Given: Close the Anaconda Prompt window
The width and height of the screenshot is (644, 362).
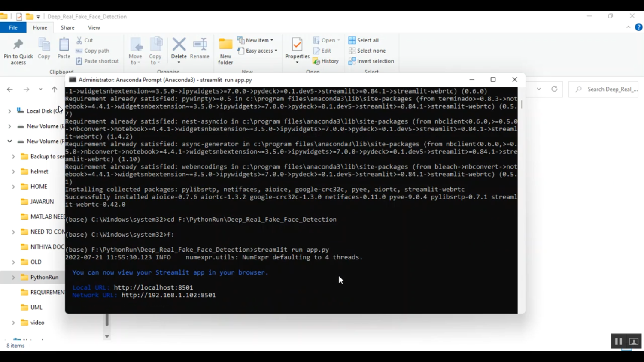Looking at the screenshot, I should [x=515, y=79].
